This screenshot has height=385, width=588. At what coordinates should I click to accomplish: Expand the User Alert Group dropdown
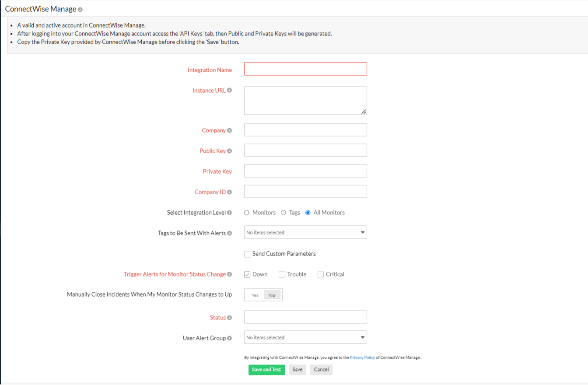(305, 337)
